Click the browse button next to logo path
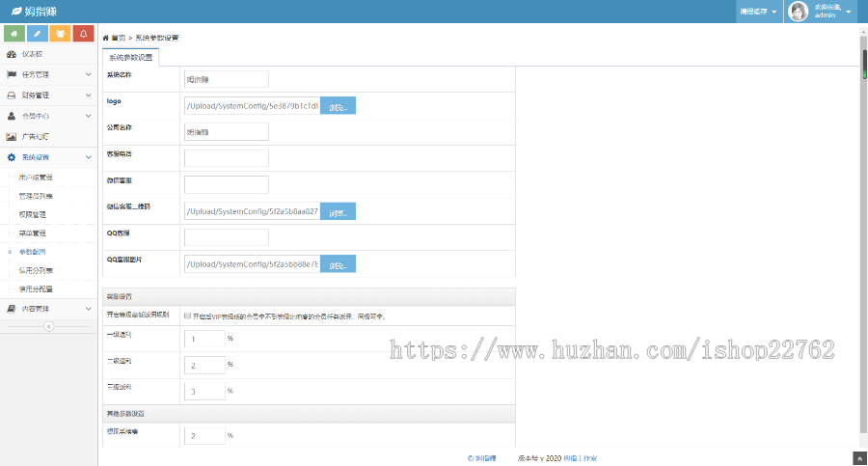 click(x=338, y=106)
